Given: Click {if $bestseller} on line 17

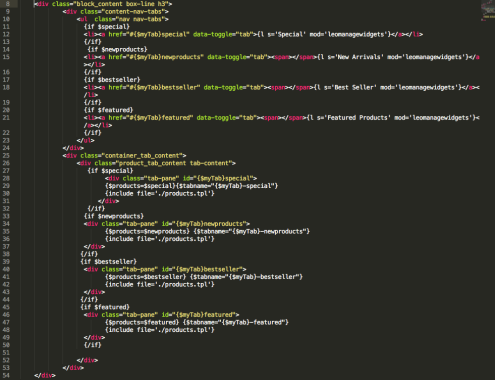Looking at the screenshot, I should [x=112, y=80].
